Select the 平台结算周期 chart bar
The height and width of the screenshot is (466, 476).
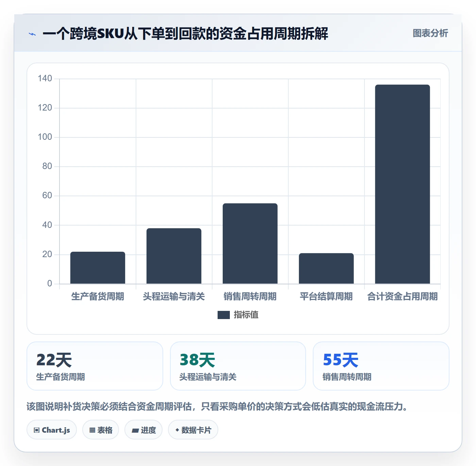coord(326,268)
